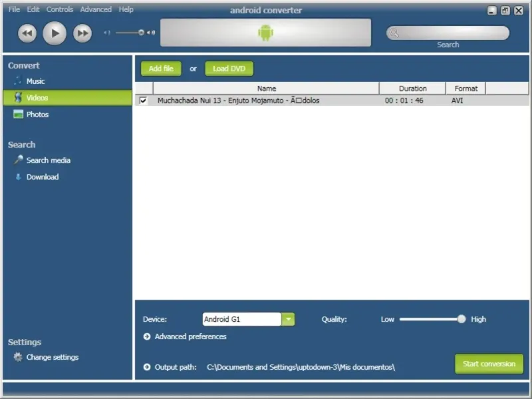Image resolution: width=532 pixels, height=399 pixels.
Task: Click the rewind playback button
Action: click(x=27, y=33)
